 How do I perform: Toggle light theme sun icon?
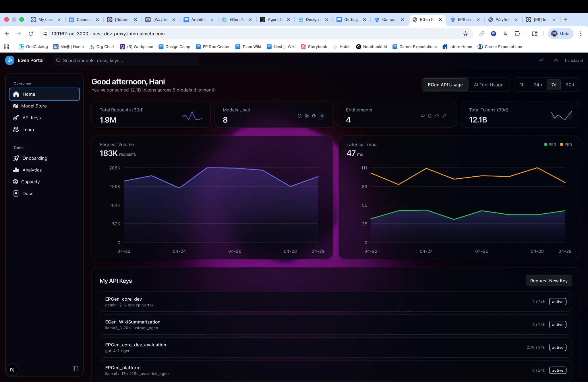pos(556,60)
